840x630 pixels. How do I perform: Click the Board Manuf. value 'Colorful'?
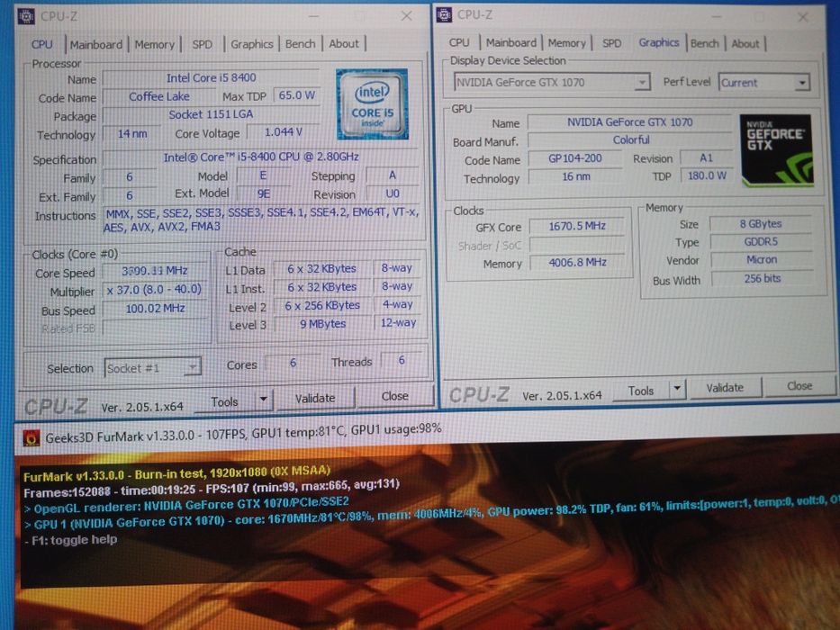[x=630, y=139]
